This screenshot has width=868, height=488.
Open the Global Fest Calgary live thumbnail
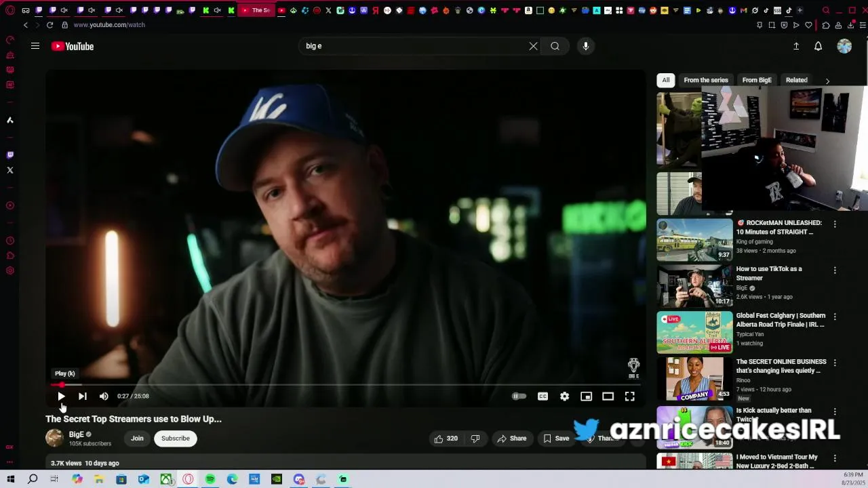(x=694, y=332)
